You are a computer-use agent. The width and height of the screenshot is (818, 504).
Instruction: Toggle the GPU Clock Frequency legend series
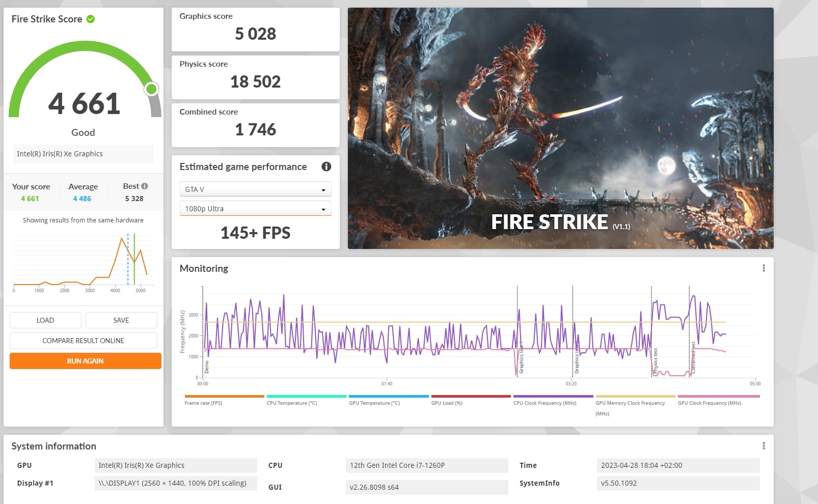(x=709, y=403)
